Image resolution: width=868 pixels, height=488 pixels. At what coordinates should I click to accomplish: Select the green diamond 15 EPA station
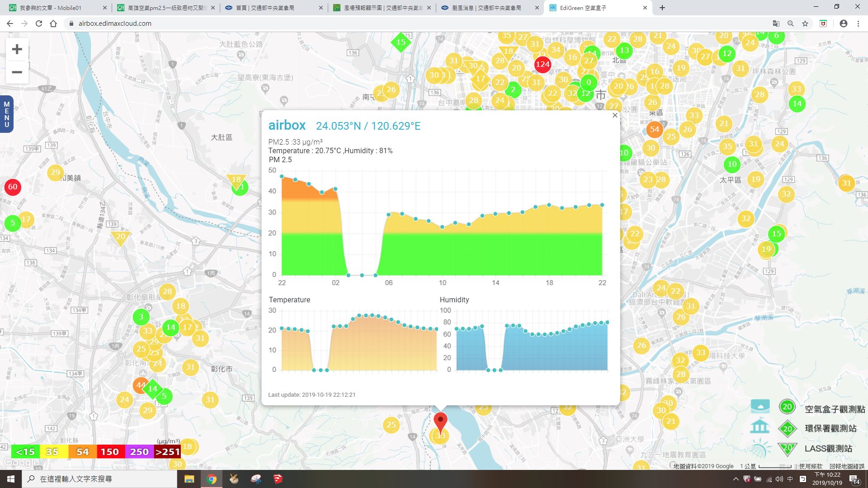(x=401, y=42)
